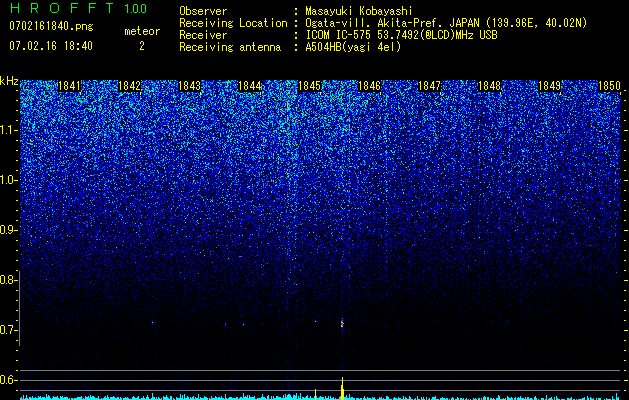Click the 1850 time marker
The image size is (629, 400).
(609, 86)
